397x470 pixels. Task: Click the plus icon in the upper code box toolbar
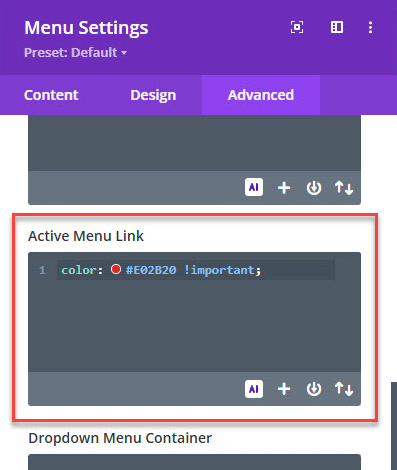point(284,188)
